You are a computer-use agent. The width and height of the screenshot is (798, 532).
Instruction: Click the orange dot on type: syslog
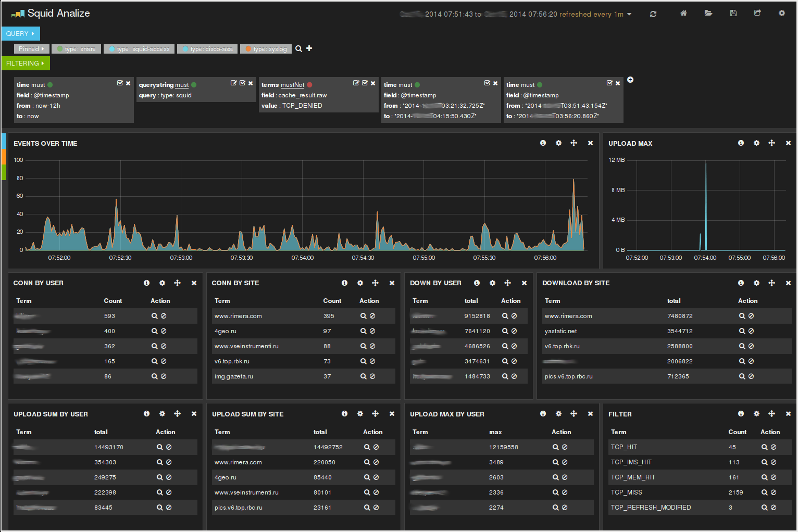248,49
